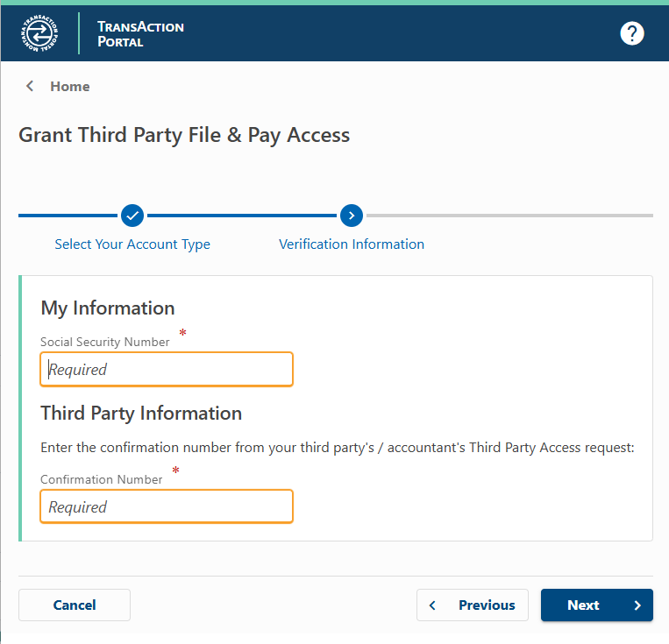This screenshot has height=644, width=669.
Task: Click the right chevron on Next button
Action: pyautogui.click(x=637, y=605)
